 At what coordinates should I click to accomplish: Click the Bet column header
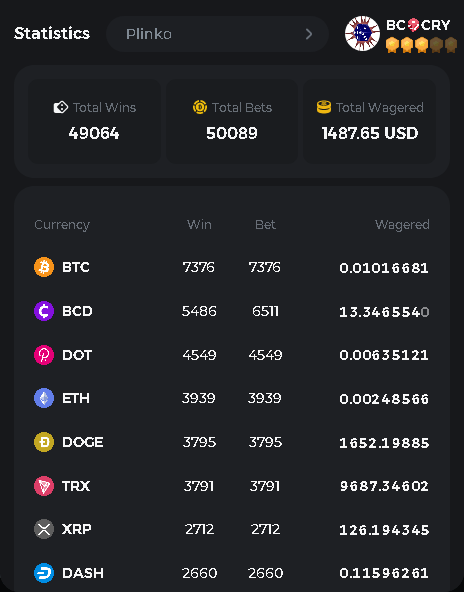(x=265, y=225)
